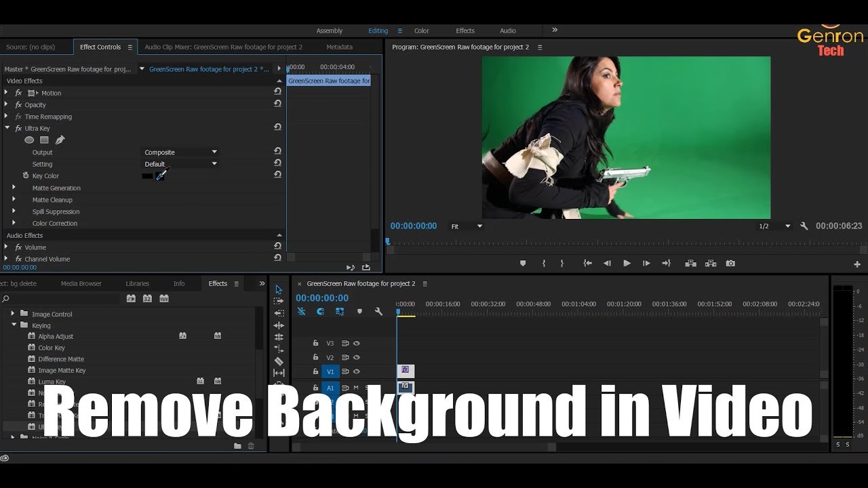This screenshot has width=868, height=488.
Task: Open the Program monitor button editor plus
Action: pyautogui.click(x=857, y=264)
